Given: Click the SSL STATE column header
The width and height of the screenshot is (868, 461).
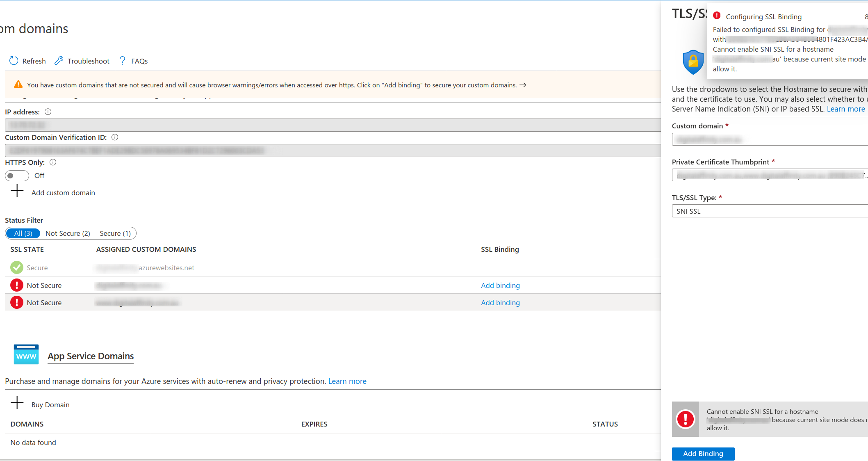Looking at the screenshot, I should [27, 249].
